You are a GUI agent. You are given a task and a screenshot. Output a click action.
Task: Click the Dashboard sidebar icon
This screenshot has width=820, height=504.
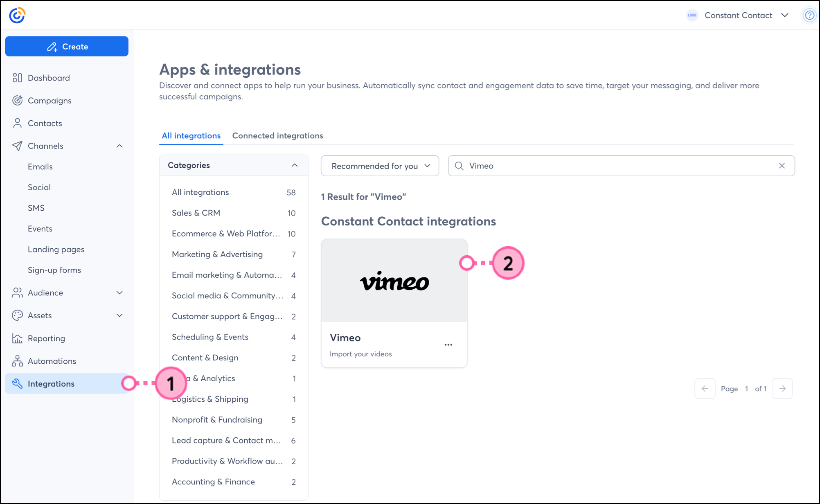pos(17,78)
